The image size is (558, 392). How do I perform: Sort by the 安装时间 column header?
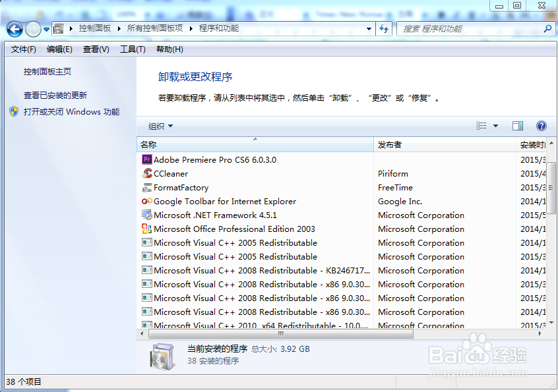point(532,145)
